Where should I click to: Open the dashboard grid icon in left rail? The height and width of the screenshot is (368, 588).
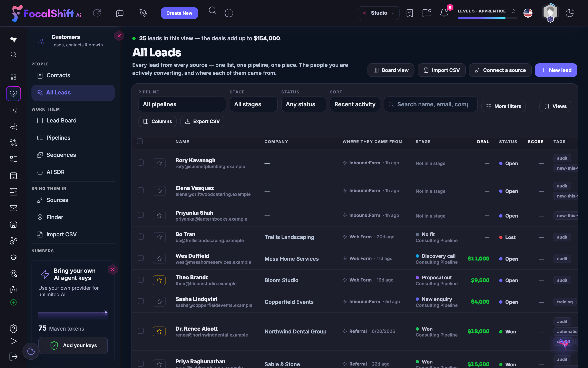pos(13,77)
